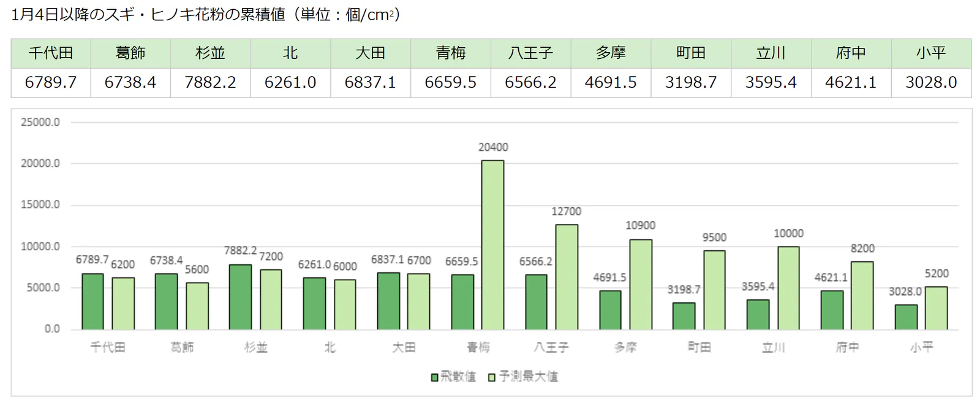
Task: Select table value 6738.4 under 葛飾
Action: pyautogui.click(x=130, y=83)
